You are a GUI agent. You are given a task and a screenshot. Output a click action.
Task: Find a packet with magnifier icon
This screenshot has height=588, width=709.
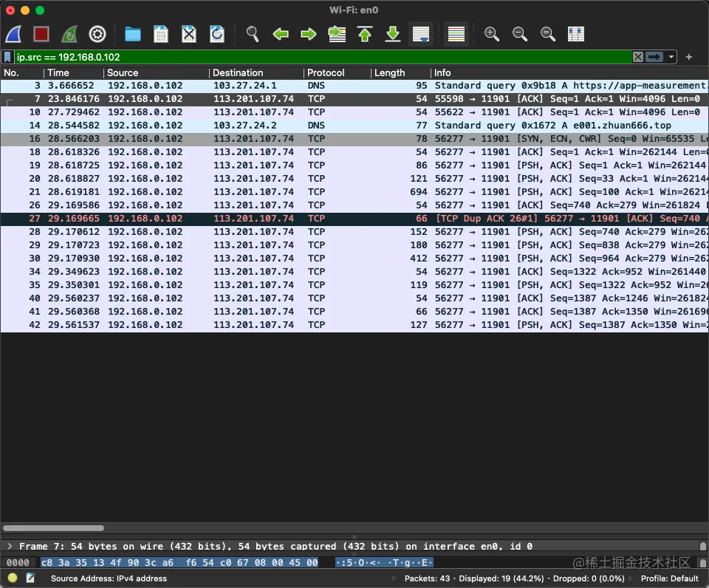(x=253, y=35)
